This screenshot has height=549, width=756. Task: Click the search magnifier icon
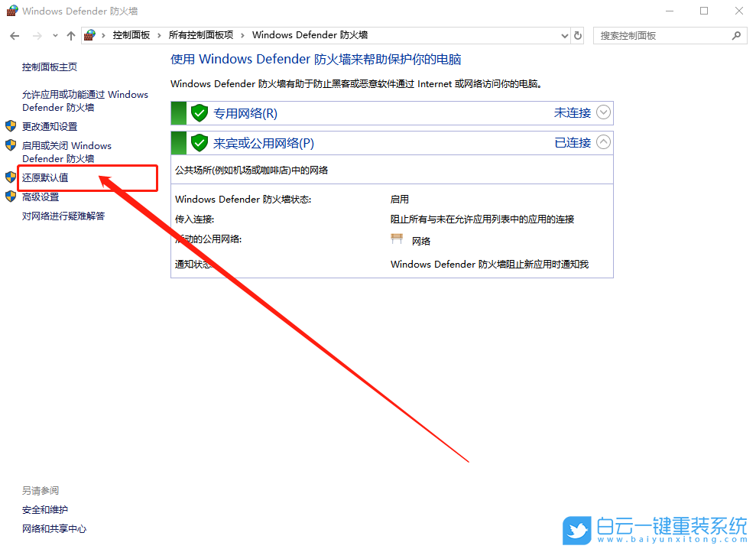[735, 35]
